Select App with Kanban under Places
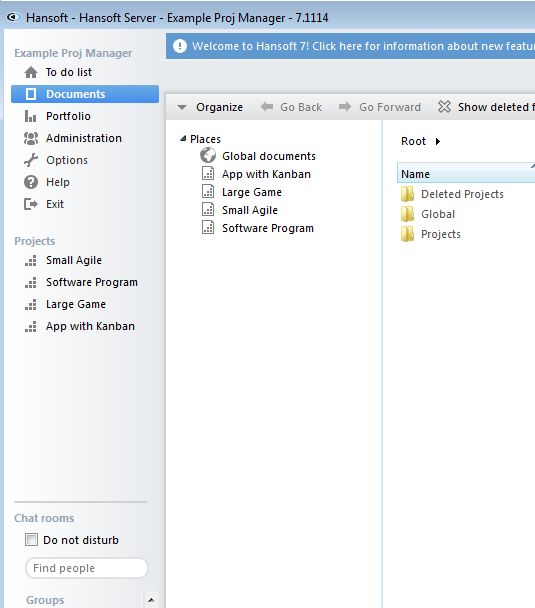 [266, 174]
